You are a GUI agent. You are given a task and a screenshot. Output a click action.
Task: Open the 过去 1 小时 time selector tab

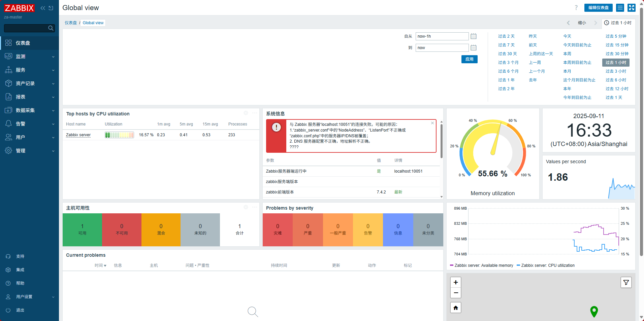click(618, 23)
